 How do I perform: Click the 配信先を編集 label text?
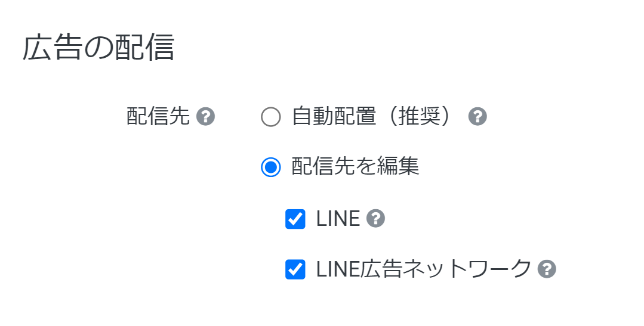click(x=356, y=167)
